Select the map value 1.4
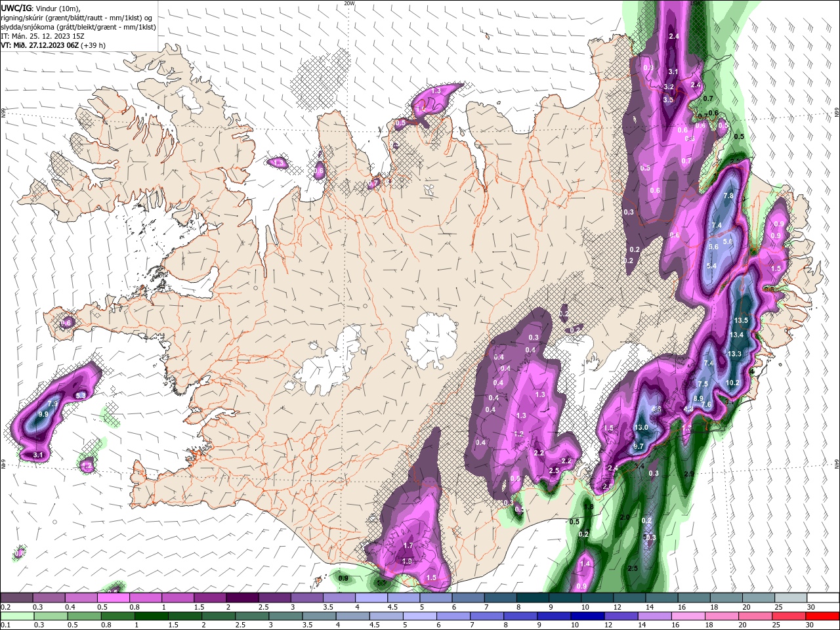Viewport: 840px width, 630px height. click(585, 564)
